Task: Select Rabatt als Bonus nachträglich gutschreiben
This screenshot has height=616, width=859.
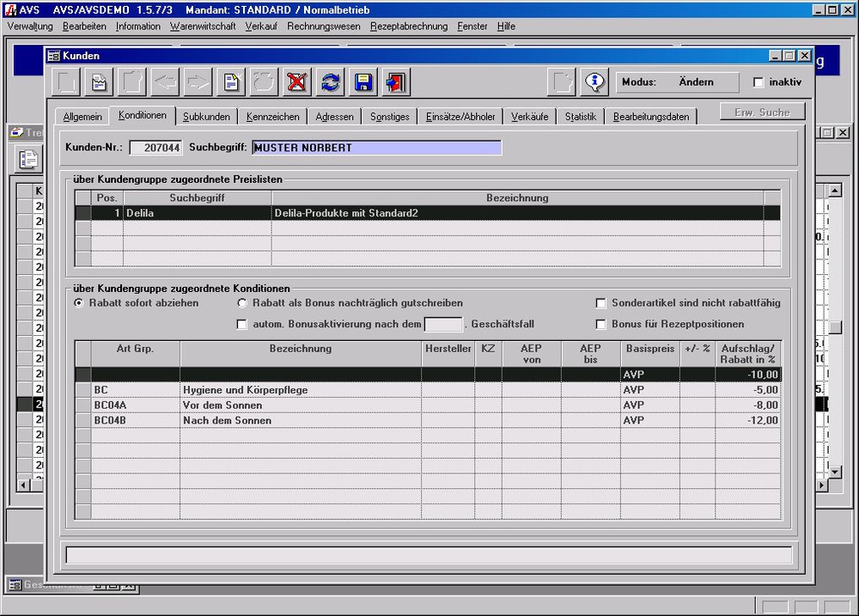Action: (242, 303)
